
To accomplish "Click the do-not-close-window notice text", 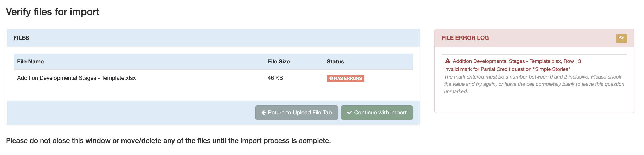I will (x=168, y=141).
